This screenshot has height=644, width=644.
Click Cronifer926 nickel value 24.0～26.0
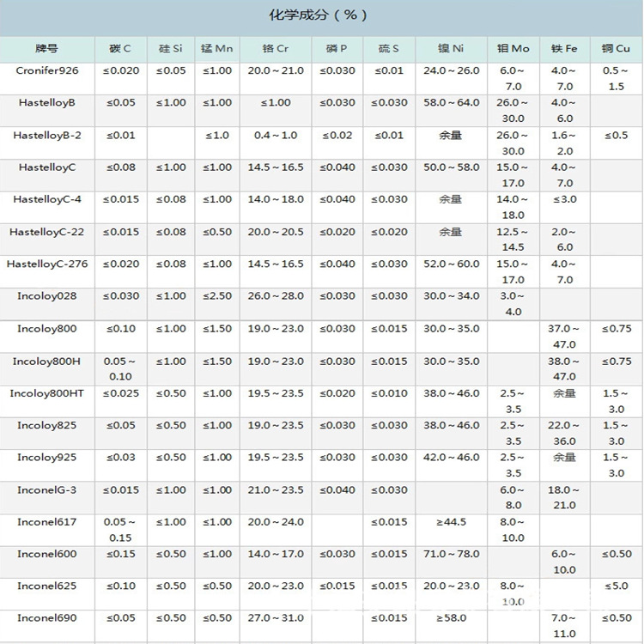point(452,70)
